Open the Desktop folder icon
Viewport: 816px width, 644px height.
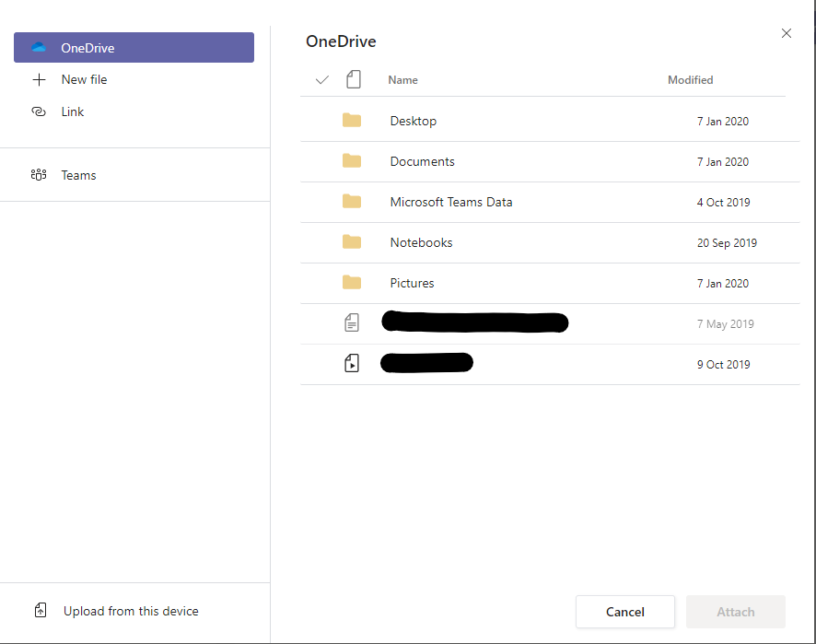tap(352, 121)
